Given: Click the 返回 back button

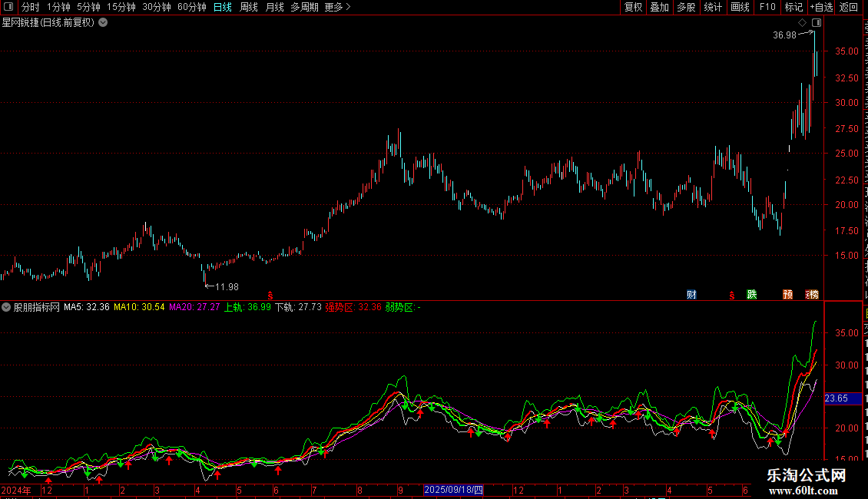Looking at the screenshot, I should (849, 7).
